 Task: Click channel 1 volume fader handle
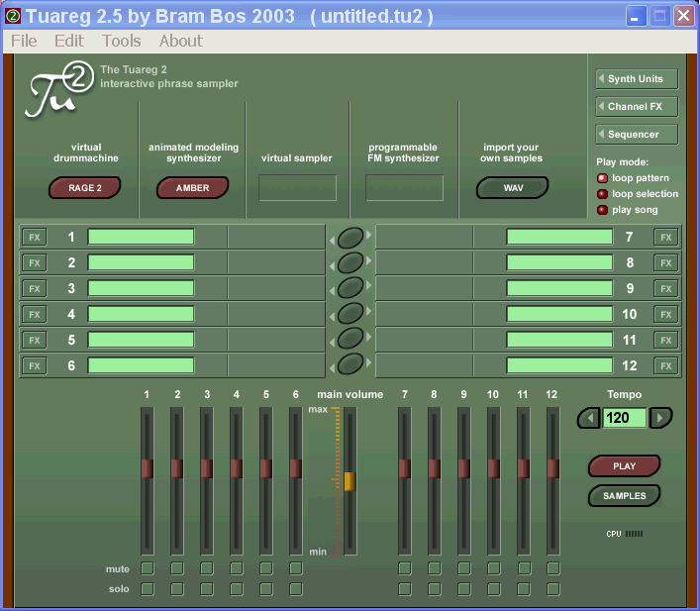tap(148, 468)
